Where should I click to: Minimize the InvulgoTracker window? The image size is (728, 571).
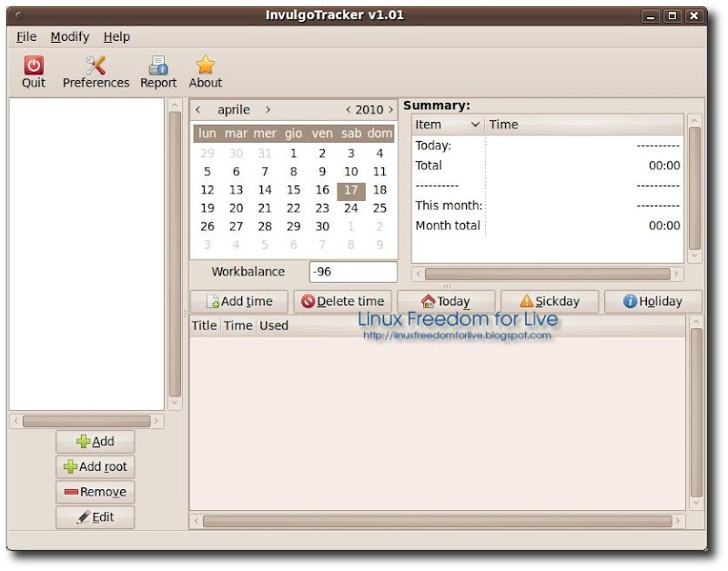tap(651, 16)
